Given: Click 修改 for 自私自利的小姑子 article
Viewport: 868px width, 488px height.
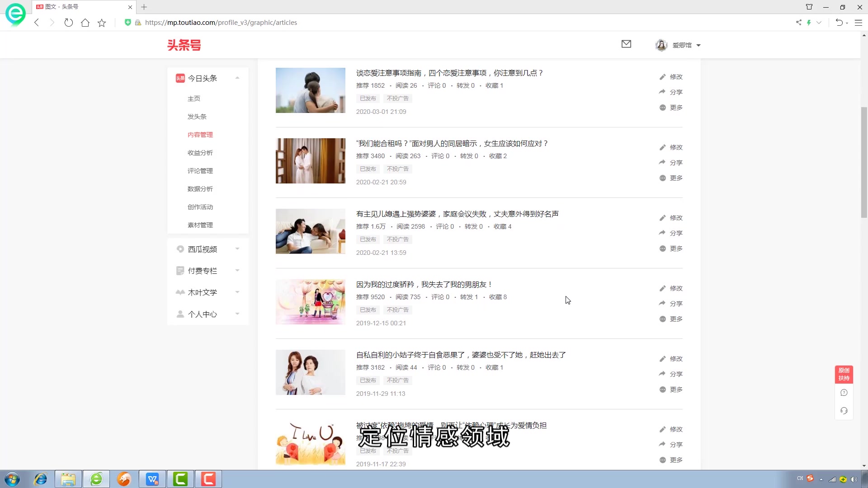Looking at the screenshot, I should point(671,359).
